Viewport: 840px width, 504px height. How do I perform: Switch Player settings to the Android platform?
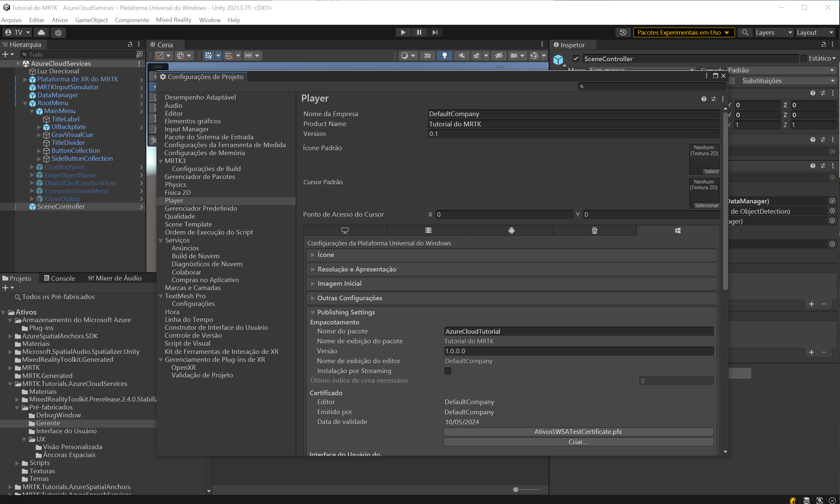point(511,230)
